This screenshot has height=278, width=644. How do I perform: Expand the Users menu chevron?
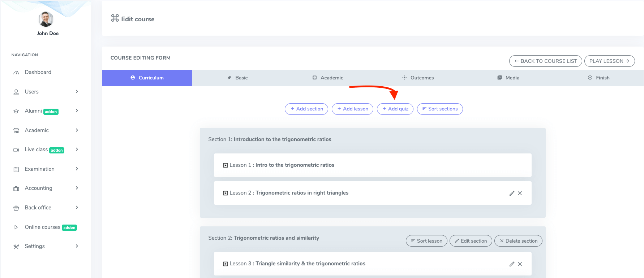[x=77, y=92]
